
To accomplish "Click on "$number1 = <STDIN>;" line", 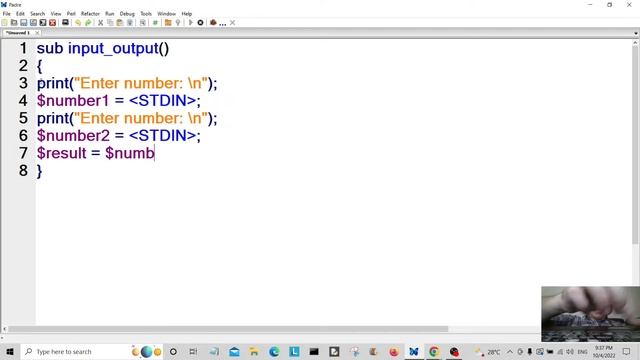I will (119, 101).
